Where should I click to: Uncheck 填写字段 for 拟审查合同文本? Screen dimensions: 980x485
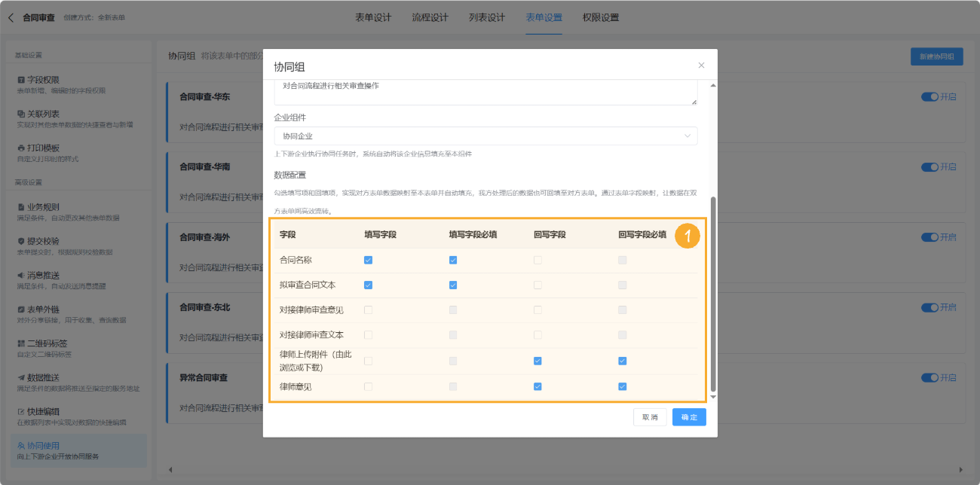click(369, 285)
